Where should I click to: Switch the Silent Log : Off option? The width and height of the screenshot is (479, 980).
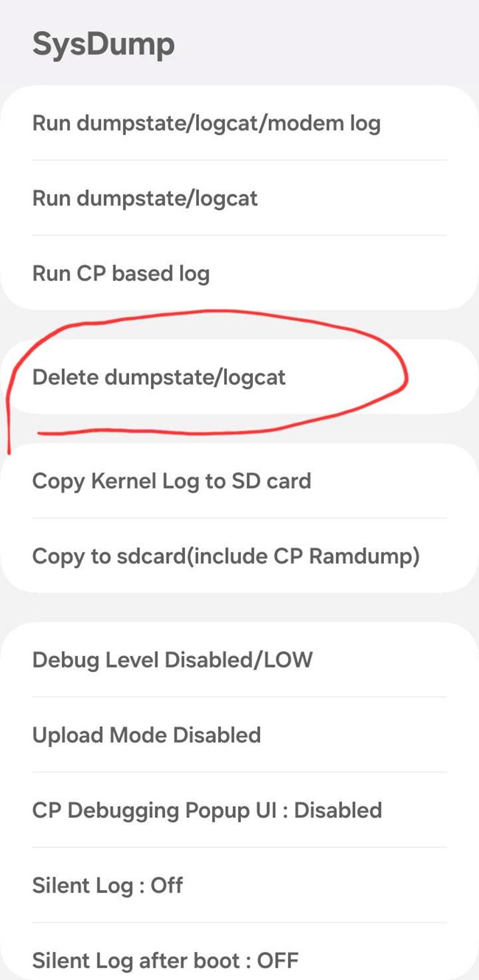coord(239,885)
